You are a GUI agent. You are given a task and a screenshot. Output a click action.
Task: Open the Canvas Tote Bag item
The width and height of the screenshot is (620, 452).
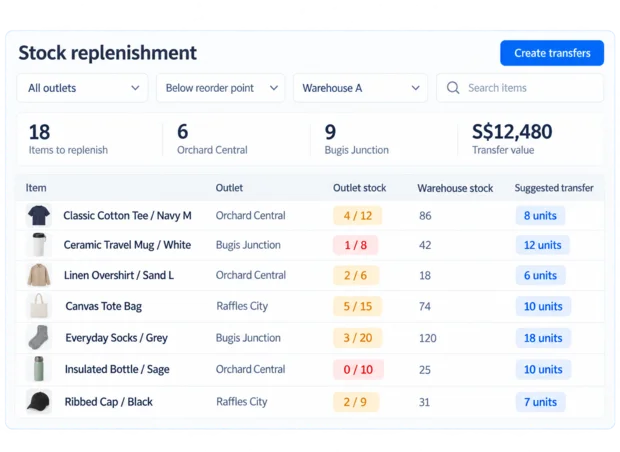tap(104, 306)
